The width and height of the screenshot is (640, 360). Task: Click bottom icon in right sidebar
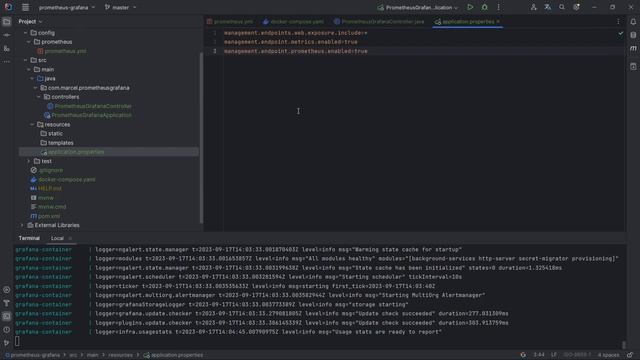633,66
